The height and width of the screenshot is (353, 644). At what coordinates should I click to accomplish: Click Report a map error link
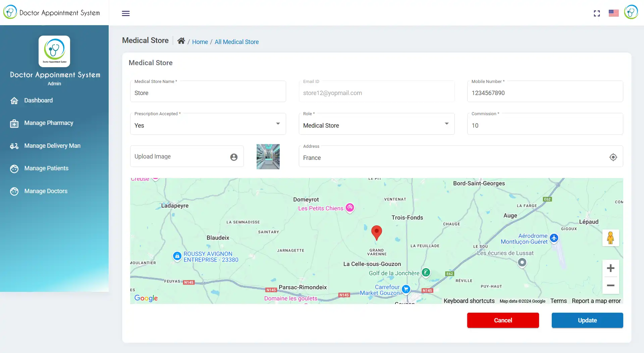coord(596,301)
